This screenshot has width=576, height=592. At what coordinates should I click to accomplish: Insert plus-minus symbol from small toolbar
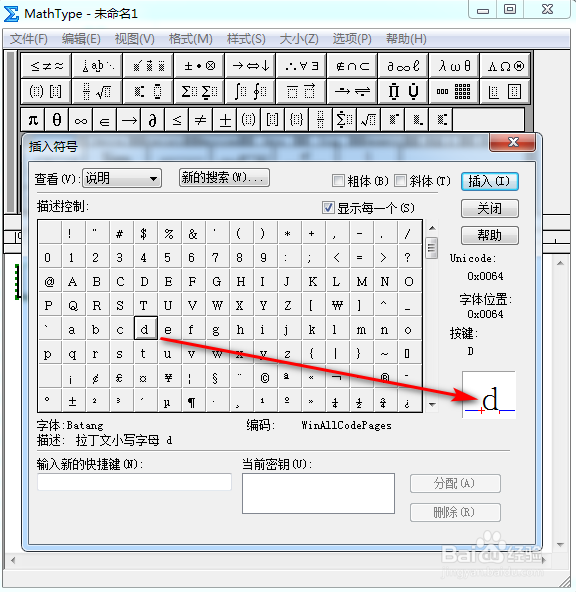[x=225, y=120]
